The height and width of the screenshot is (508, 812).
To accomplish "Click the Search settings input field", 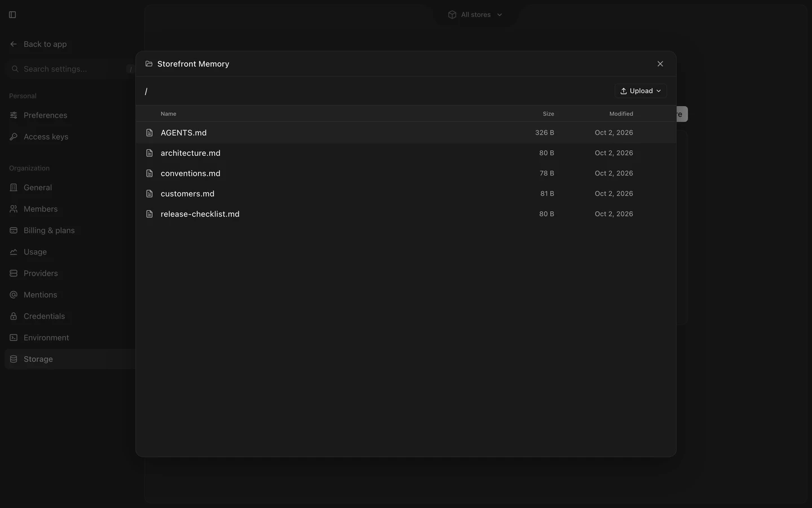I will click(x=70, y=69).
